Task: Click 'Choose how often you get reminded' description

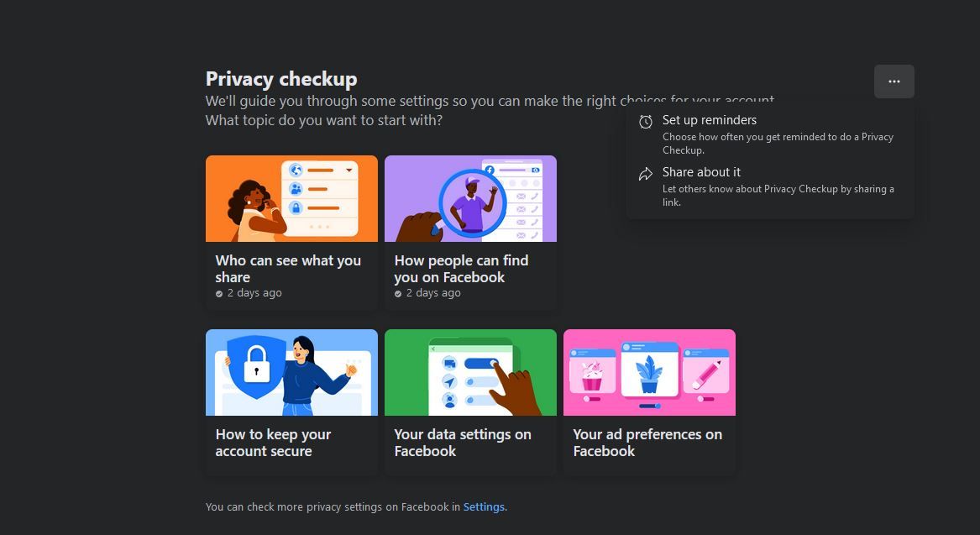Action: coord(778,143)
